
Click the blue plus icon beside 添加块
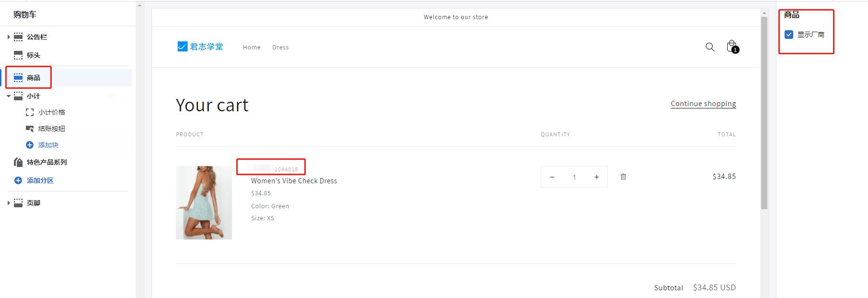30,145
